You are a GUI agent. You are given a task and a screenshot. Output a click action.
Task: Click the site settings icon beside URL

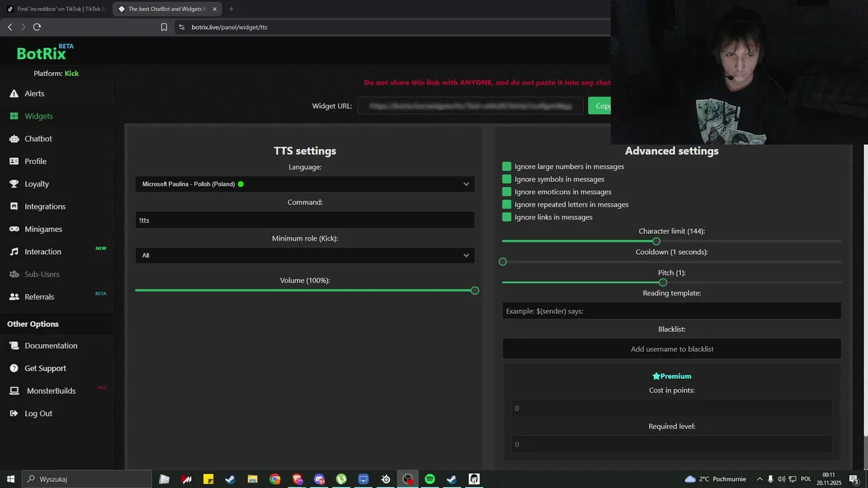181,27
